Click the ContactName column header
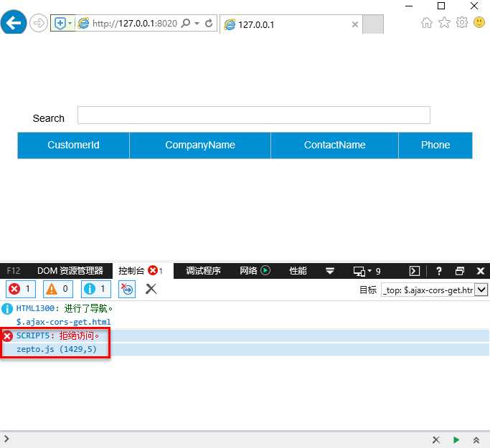Viewport: 490px width, 448px height. point(335,146)
